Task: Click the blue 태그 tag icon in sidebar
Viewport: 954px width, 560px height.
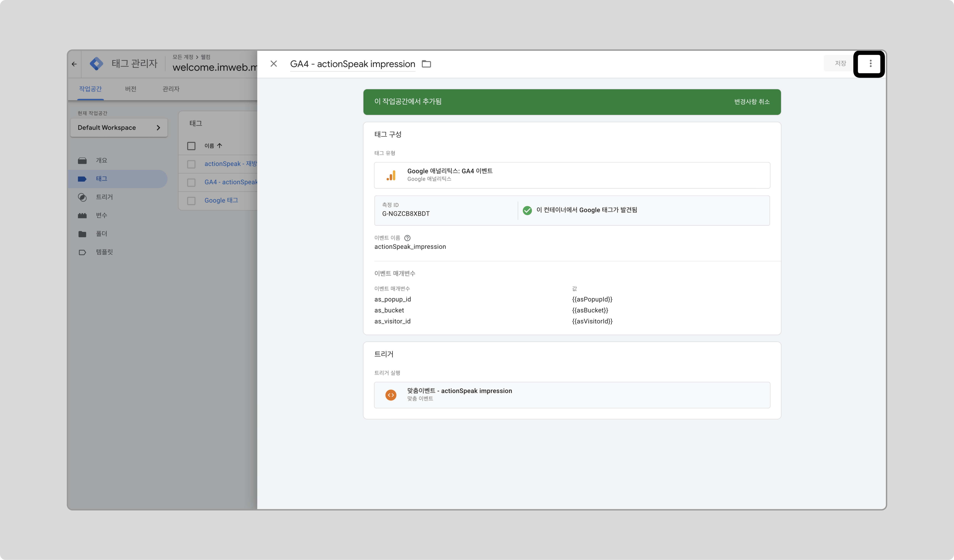Action: (x=82, y=179)
